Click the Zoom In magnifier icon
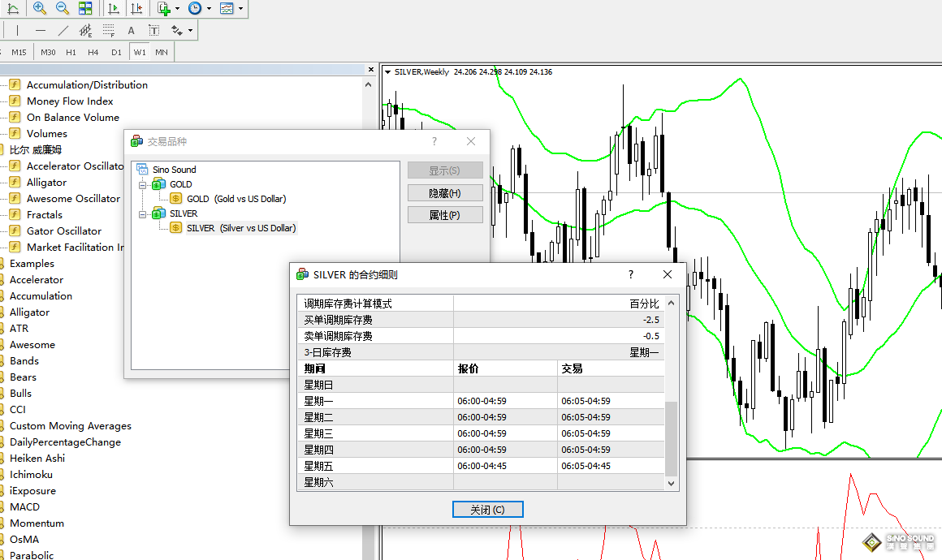 (39, 9)
